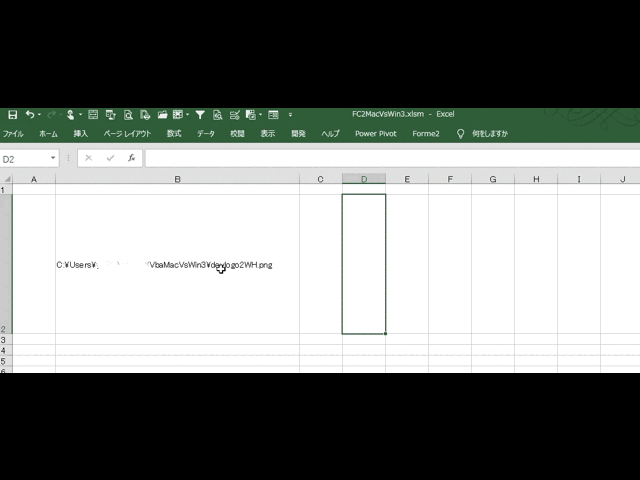Open the Customize Quick Access Toolbar dropdown
The height and width of the screenshot is (480, 640).
coord(291,115)
